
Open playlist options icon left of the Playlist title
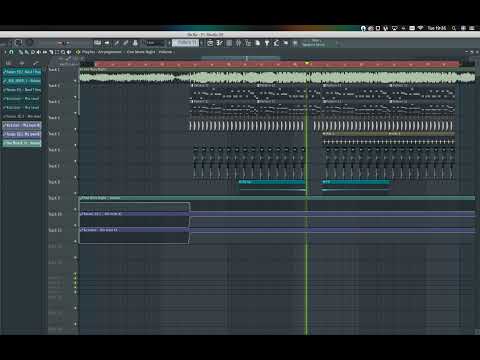pyautogui.click(x=78, y=52)
